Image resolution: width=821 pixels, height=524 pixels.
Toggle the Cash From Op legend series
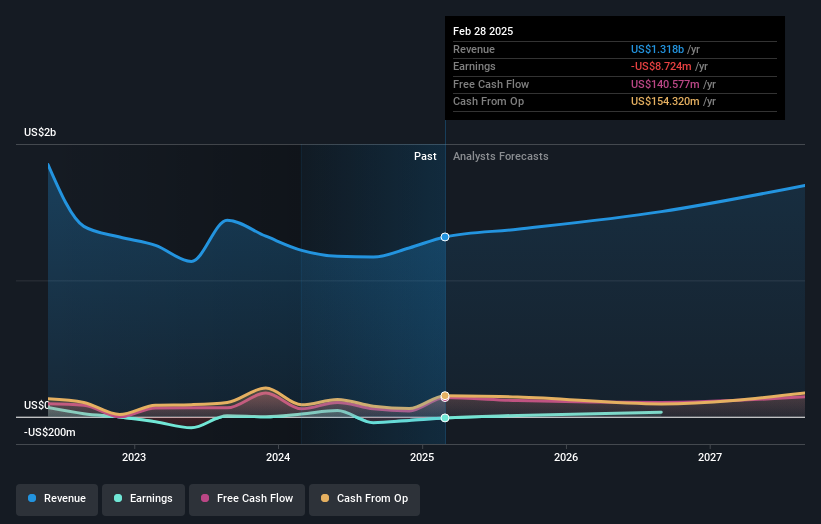[364, 499]
